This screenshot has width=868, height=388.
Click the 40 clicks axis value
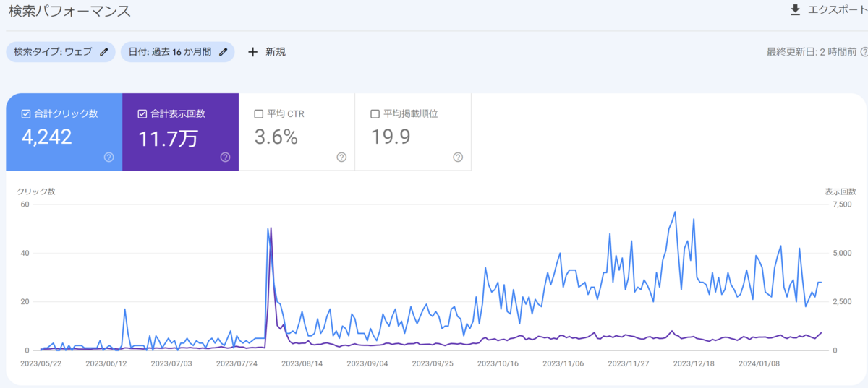(x=24, y=253)
